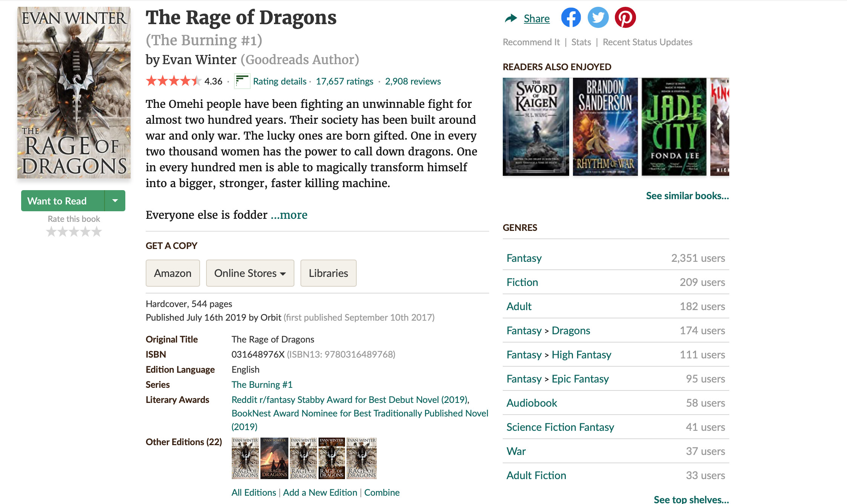Open the BookNest Award Nominee link
The image size is (847, 504).
(360, 420)
